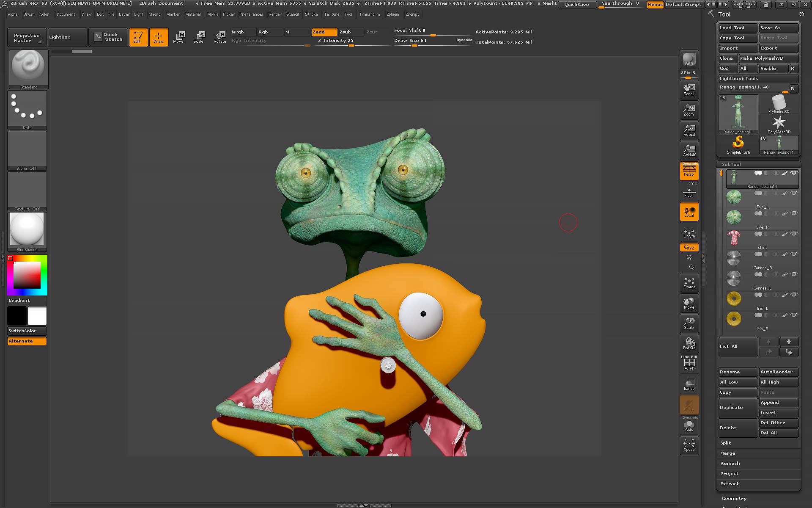
Task: Open the Document menu
Action: [x=66, y=14]
